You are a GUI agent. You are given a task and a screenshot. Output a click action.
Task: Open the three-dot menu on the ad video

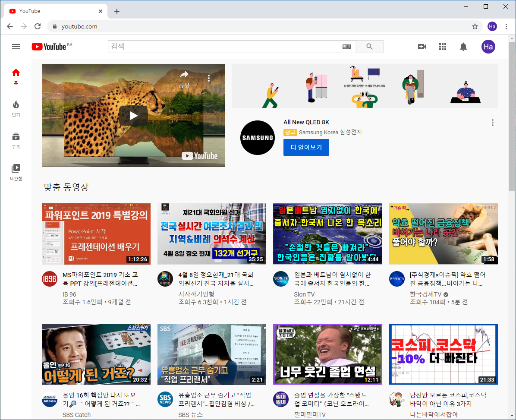[x=209, y=78]
